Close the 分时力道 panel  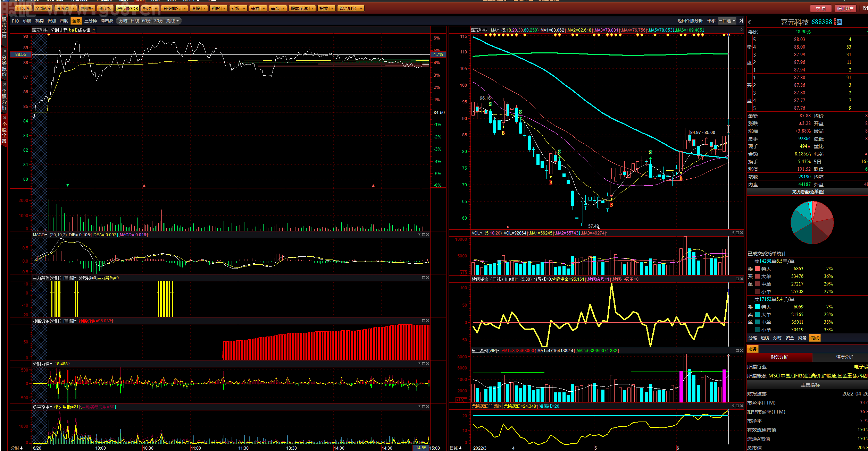click(x=428, y=364)
